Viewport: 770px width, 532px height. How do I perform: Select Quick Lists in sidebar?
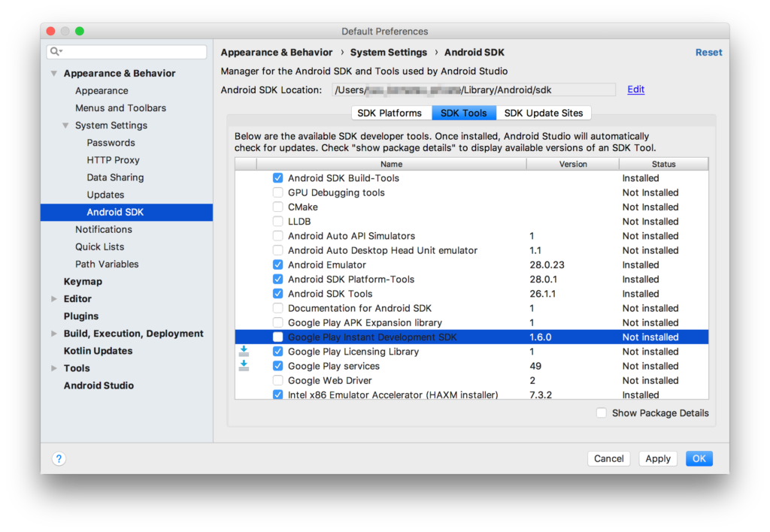pyautogui.click(x=100, y=247)
